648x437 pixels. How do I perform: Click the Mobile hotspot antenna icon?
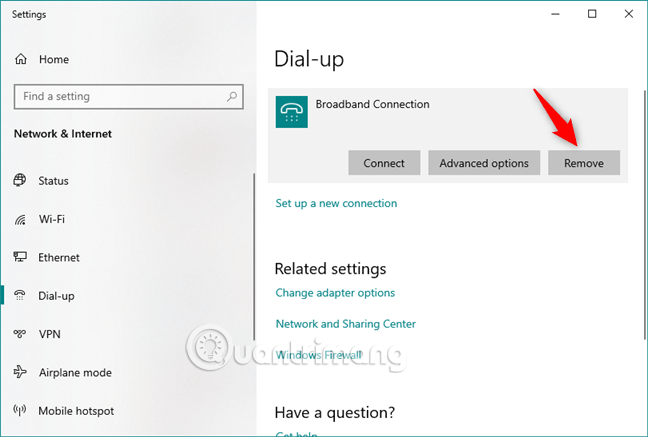(19, 411)
